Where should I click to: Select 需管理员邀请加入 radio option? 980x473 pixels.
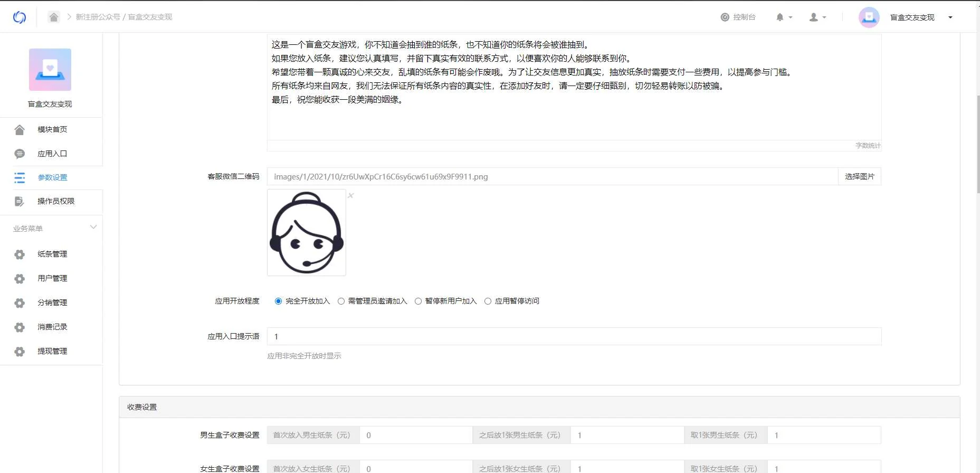pyautogui.click(x=341, y=301)
